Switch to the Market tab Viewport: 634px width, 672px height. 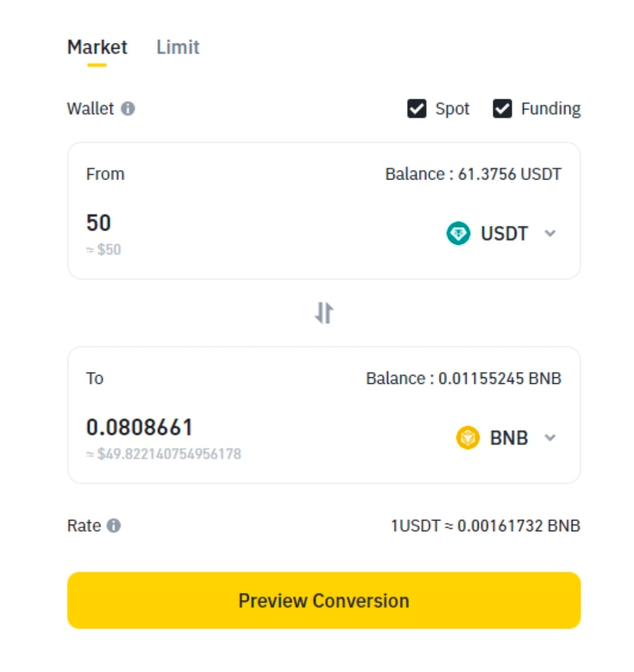(97, 47)
